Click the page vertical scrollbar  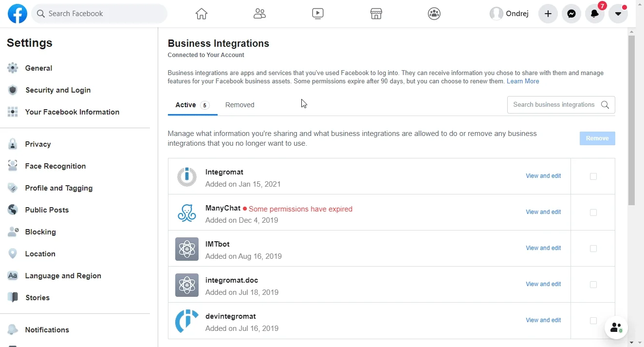click(632, 119)
